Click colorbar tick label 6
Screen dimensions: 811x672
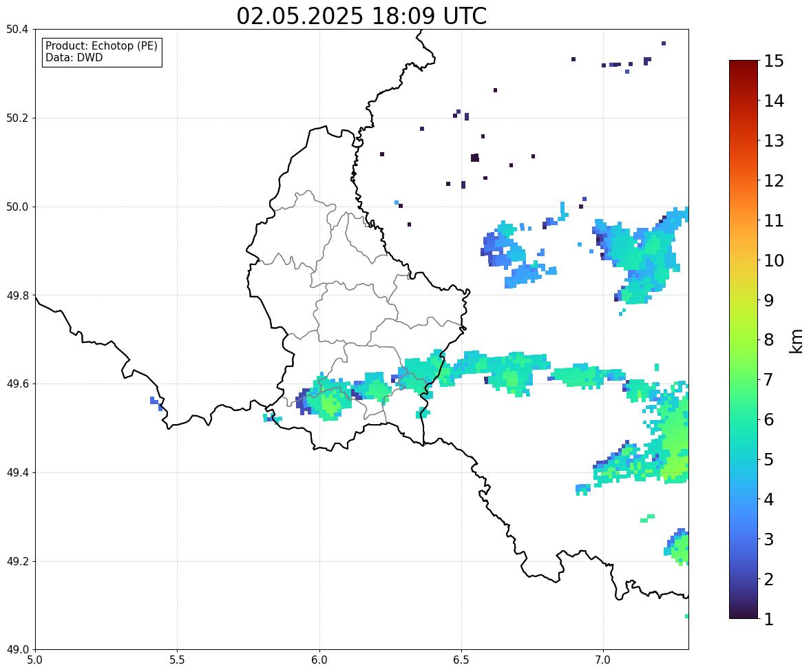(768, 419)
